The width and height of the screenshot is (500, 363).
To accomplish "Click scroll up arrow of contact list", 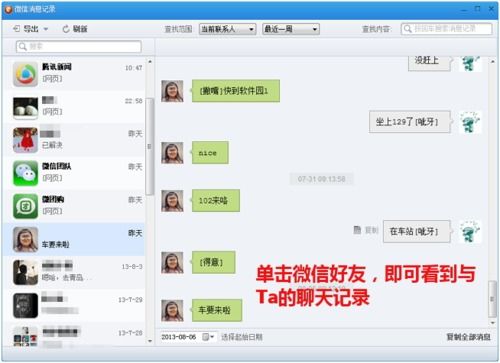I will (x=150, y=62).
